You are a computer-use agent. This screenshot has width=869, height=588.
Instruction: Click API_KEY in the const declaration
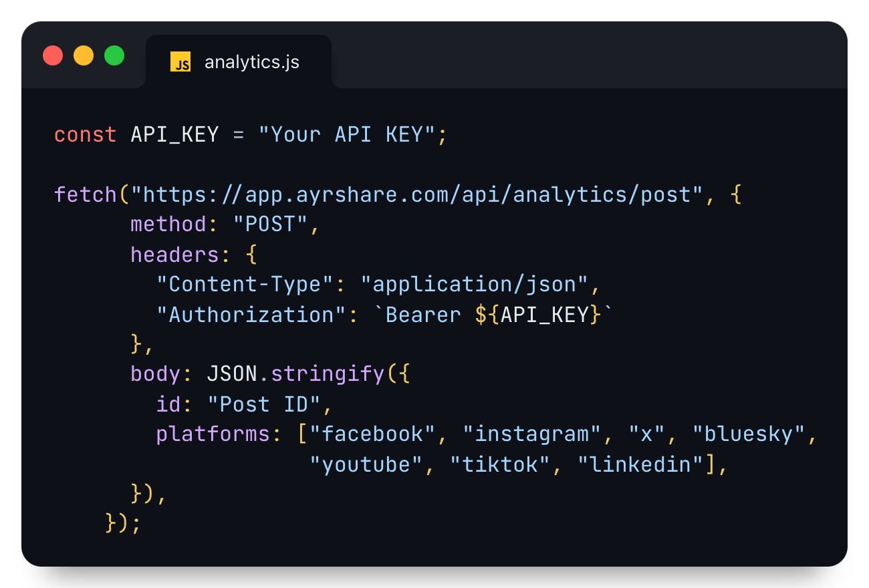(175, 135)
